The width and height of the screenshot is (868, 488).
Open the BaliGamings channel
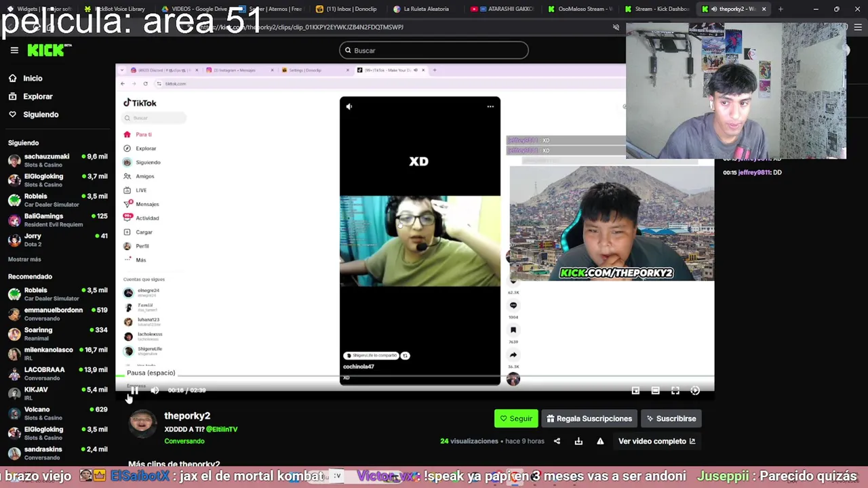coord(58,220)
